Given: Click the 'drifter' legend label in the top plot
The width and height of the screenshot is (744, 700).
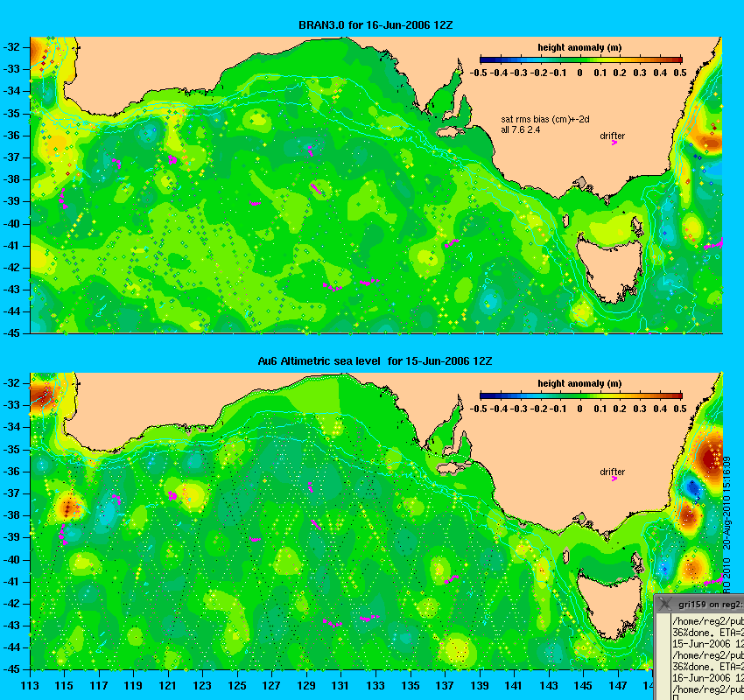Looking at the screenshot, I should 612,136.
